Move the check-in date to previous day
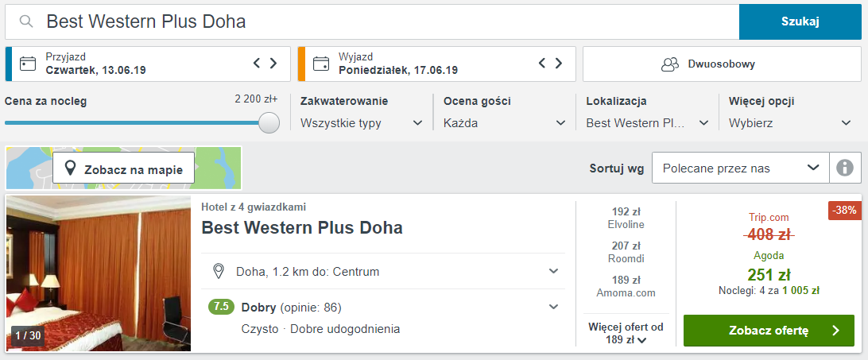This screenshot has width=868, height=360. point(256,63)
